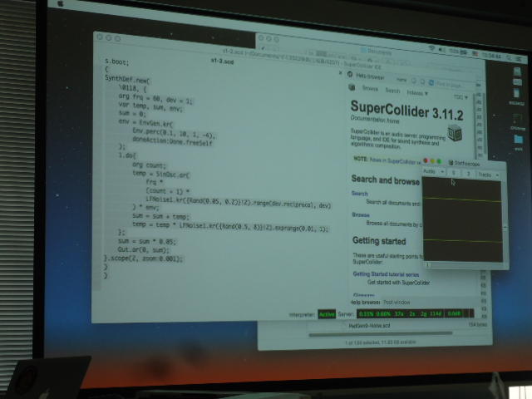532x399 pixels.
Task: Click the SynthDef.new( line in the editor
Action: pos(127,79)
